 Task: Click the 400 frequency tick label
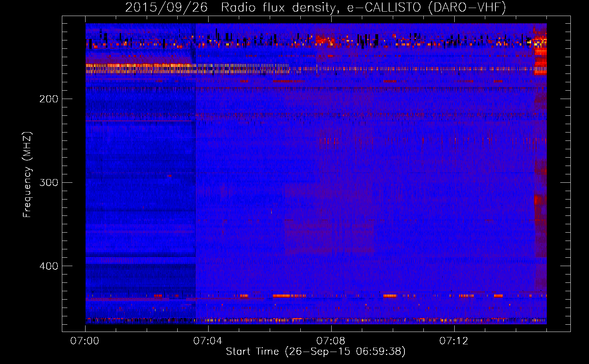(x=49, y=266)
